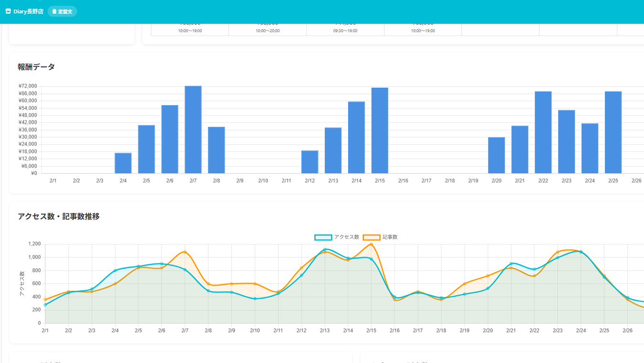Click the 2/12 reward bar
This screenshot has height=363, width=644.
tap(310, 162)
